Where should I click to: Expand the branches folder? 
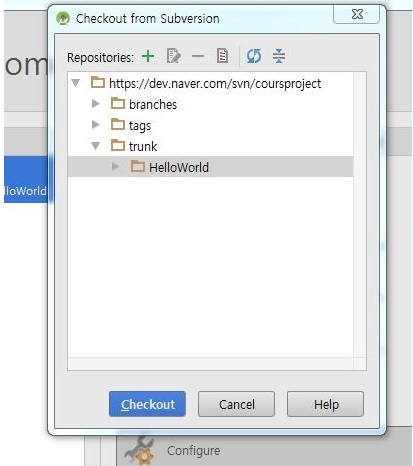96,104
